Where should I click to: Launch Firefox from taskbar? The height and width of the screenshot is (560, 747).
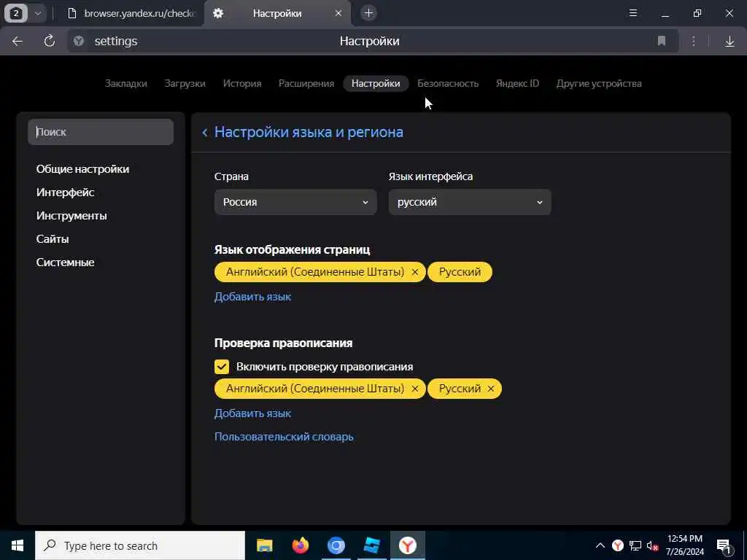click(x=300, y=545)
